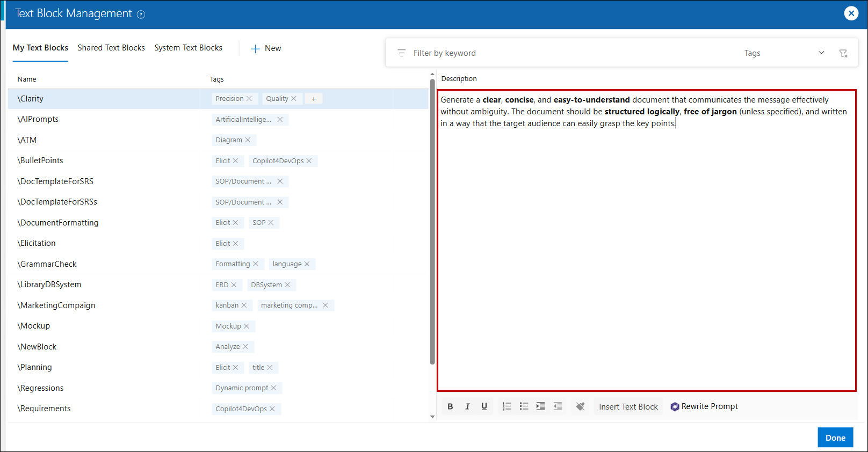The image size is (868, 452).
Task: Remove the Diagram tag from ATM
Action: (x=248, y=140)
